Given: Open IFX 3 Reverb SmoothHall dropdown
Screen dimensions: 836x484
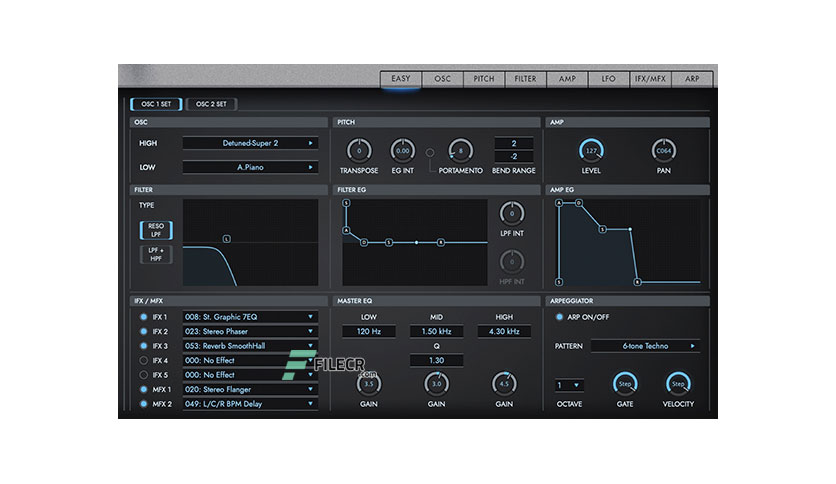Looking at the screenshot, I should point(250,346).
